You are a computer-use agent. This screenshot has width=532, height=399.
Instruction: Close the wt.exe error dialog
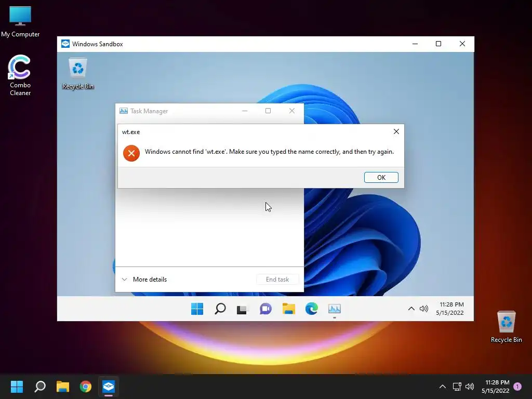[x=396, y=131]
